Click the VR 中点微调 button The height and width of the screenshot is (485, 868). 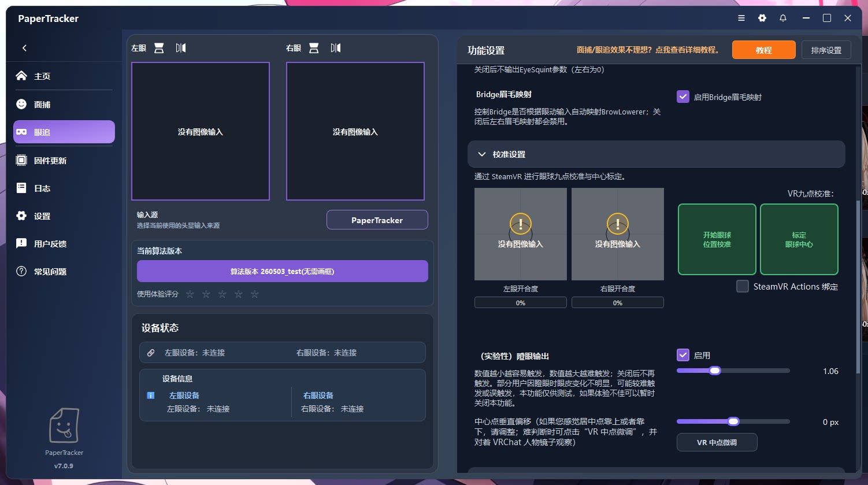[717, 442]
